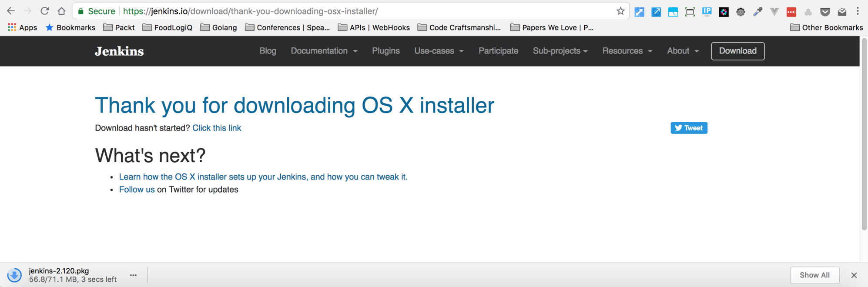The width and height of the screenshot is (868, 287).
Task: Click the Tweet button
Action: pyautogui.click(x=689, y=128)
